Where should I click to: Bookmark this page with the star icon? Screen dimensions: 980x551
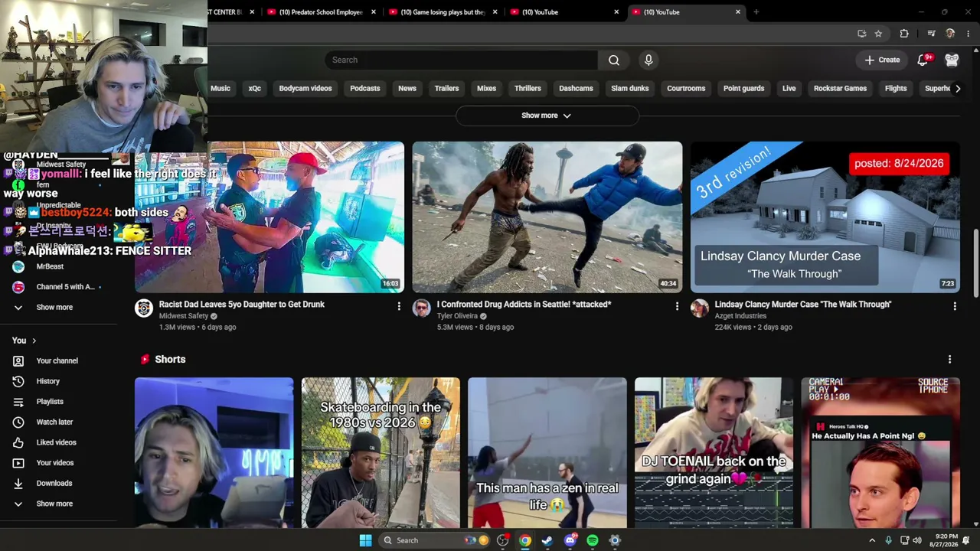pyautogui.click(x=878, y=34)
